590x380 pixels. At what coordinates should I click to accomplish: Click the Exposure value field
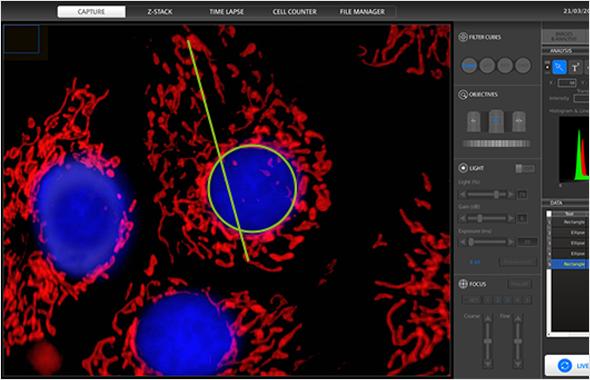tap(527, 242)
